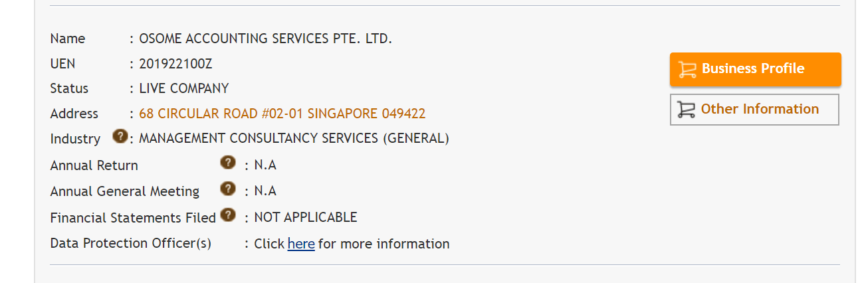The width and height of the screenshot is (868, 283).
Task: Click the MANAGEMENT CONSULTANCY SERVICES industry text
Action: click(294, 139)
